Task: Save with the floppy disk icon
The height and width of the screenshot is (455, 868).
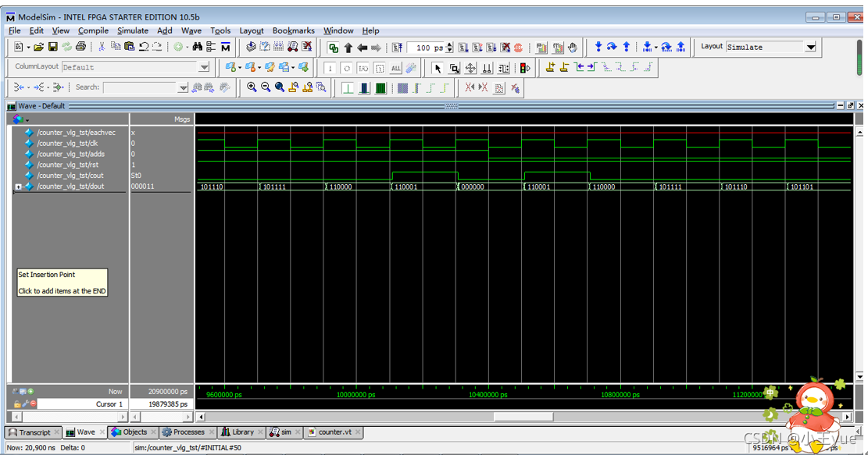Action: click(52, 47)
